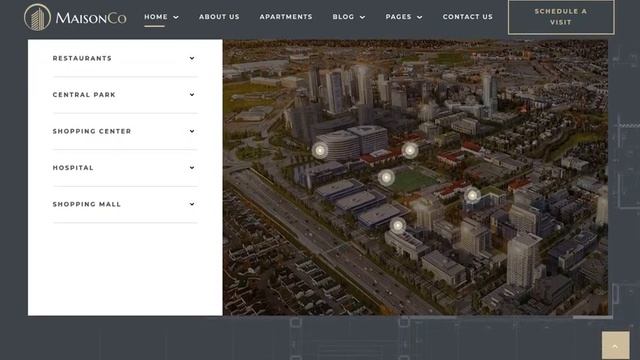The width and height of the screenshot is (640, 360).
Task: Click the aerial city map image
Action: [416, 177]
